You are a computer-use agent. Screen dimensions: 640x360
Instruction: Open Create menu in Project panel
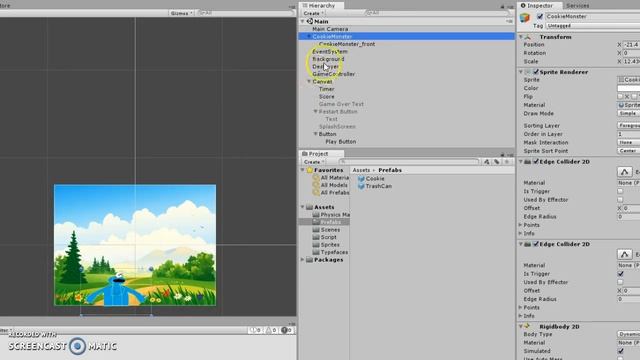(313, 162)
